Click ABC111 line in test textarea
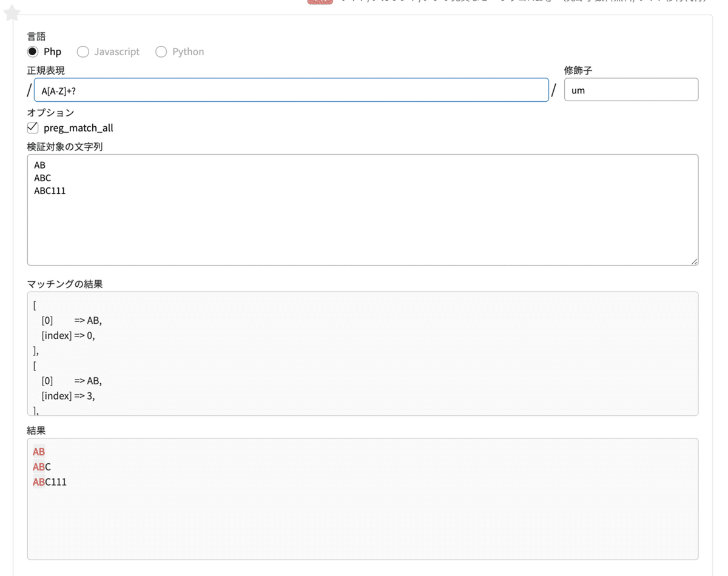 tap(50, 191)
